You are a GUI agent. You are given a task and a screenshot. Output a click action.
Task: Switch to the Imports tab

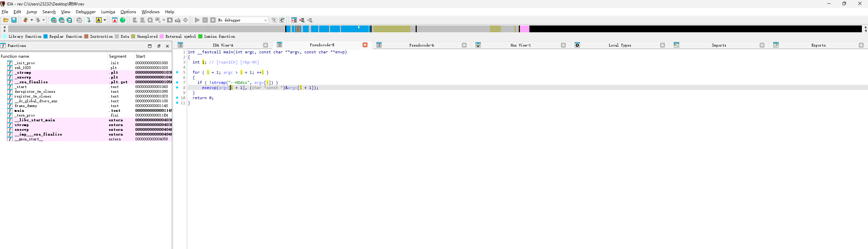pyautogui.click(x=719, y=45)
